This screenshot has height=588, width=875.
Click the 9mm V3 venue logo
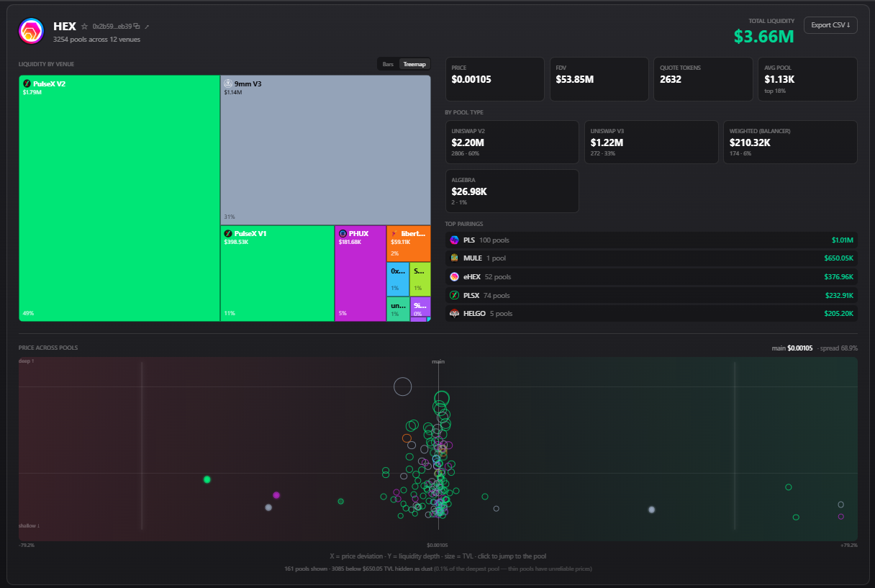point(228,83)
